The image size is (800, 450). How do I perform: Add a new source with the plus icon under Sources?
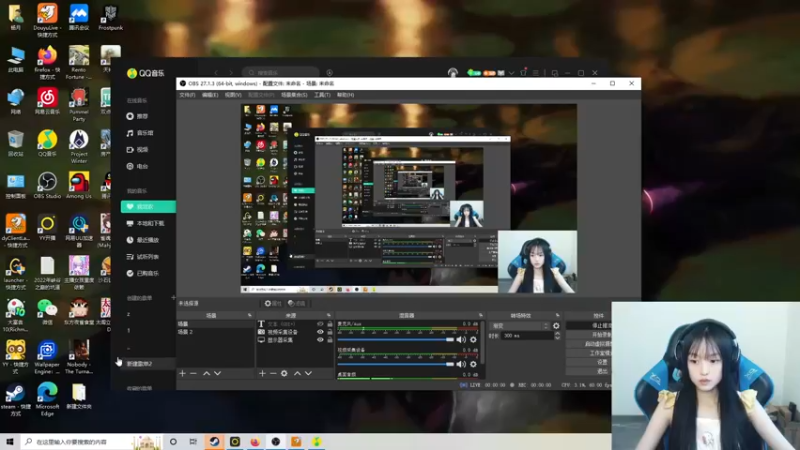pyautogui.click(x=262, y=373)
